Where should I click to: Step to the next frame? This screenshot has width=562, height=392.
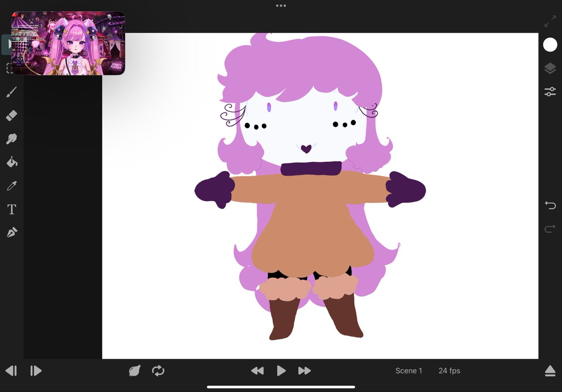(x=36, y=371)
